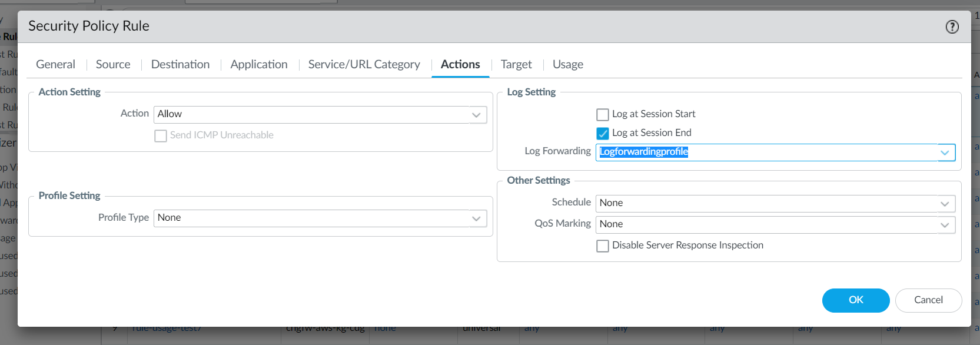Toggle Send ICMP Unreachable checkbox
980x345 pixels.
point(161,136)
